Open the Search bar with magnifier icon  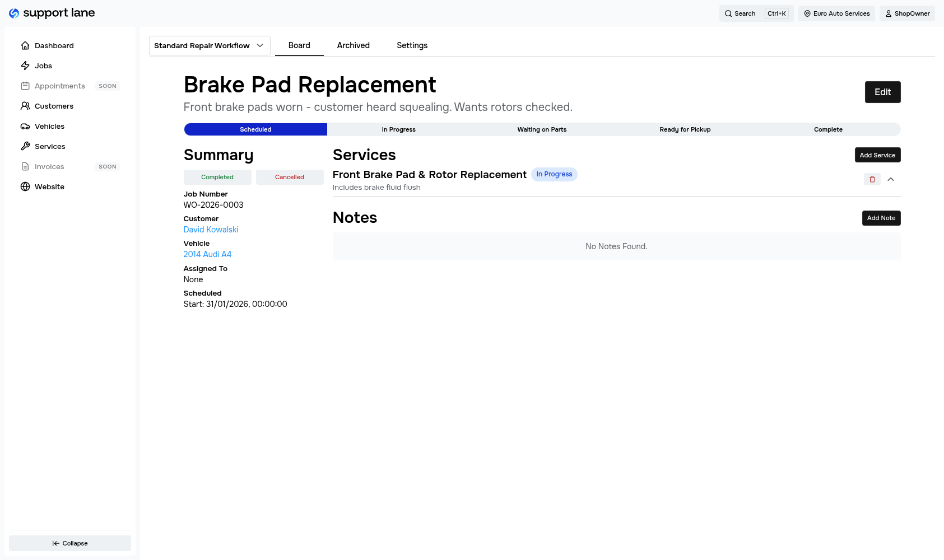coord(728,13)
